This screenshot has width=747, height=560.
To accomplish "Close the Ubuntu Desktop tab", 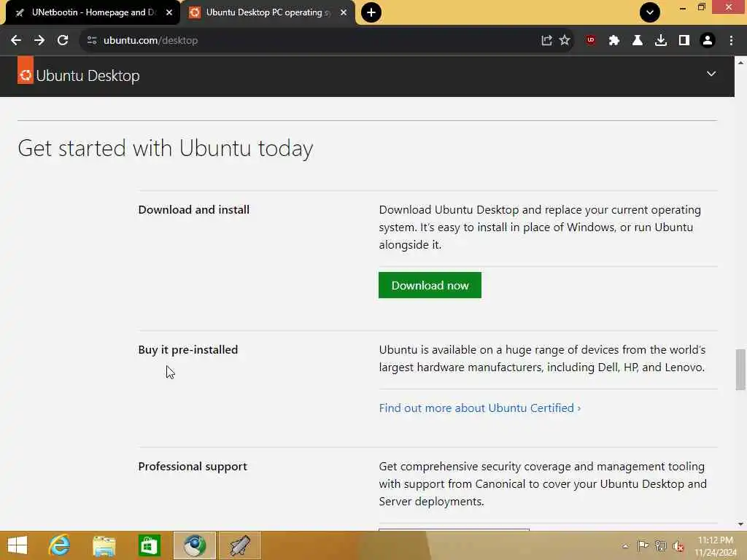I will 344,12.
